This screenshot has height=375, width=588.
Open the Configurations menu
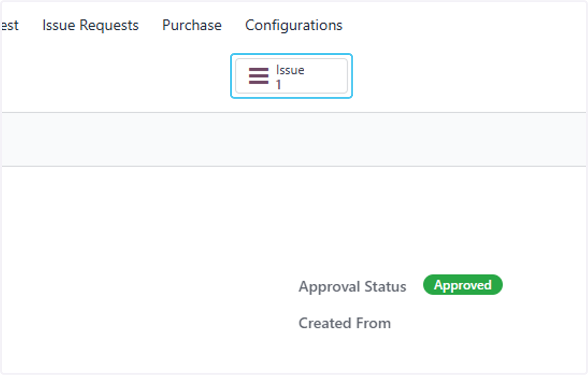point(294,25)
